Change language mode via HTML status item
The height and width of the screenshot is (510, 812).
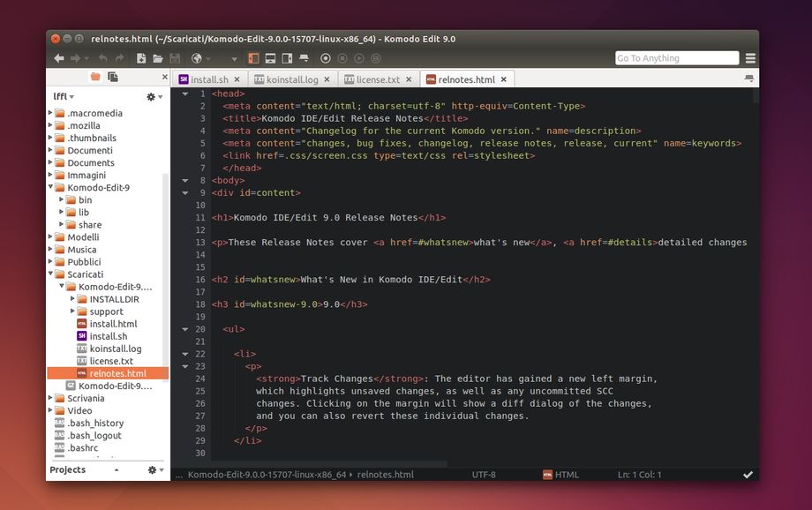[x=568, y=474]
